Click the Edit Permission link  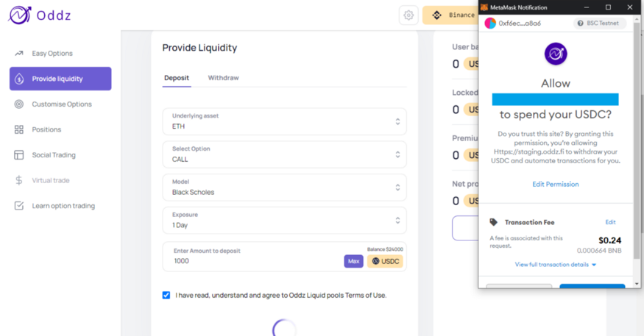555,185
